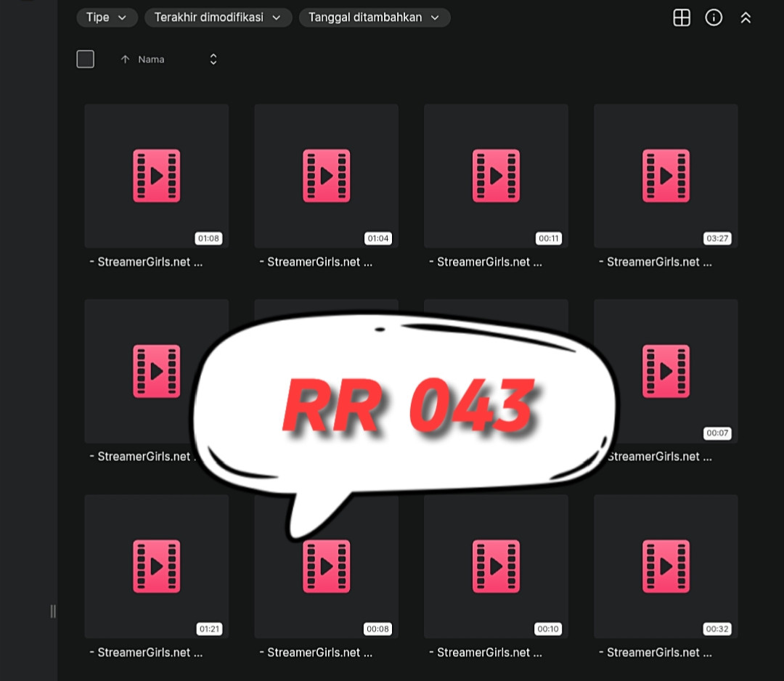Open the video thumbnail lasting 00:08
Viewport: 784px width, 681px height.
pos(327,566)
